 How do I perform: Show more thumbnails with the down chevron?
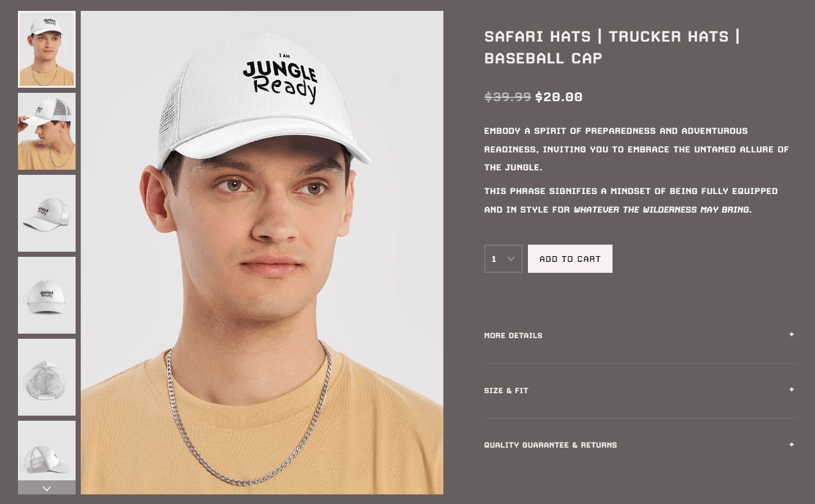47,487
